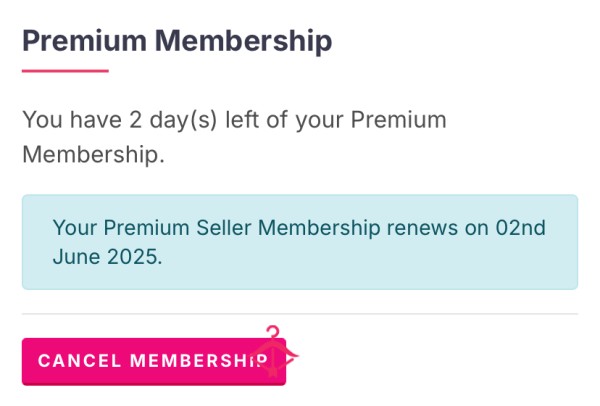600x406 pixels.
Task: Click "Your" at the banner's start
Action: tap(75, 228)
